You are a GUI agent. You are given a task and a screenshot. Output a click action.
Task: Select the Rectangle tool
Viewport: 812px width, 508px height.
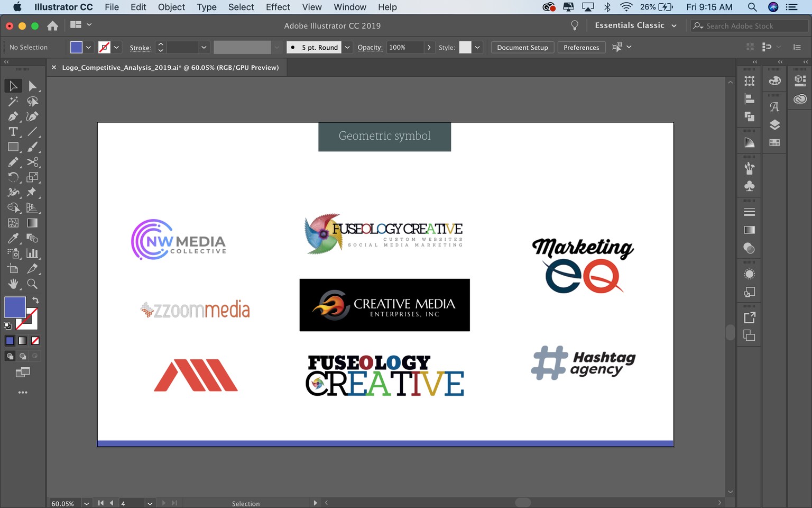coord(13,147)
